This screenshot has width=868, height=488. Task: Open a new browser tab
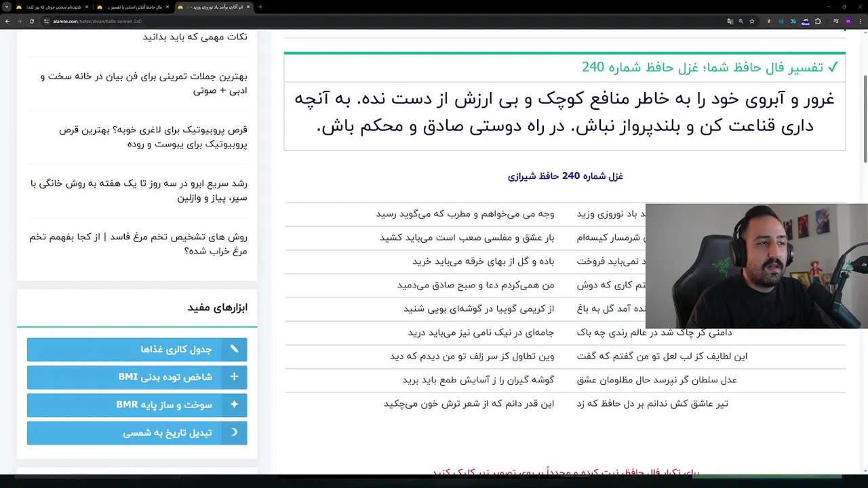pyautogui.click(x=260, y=7)
